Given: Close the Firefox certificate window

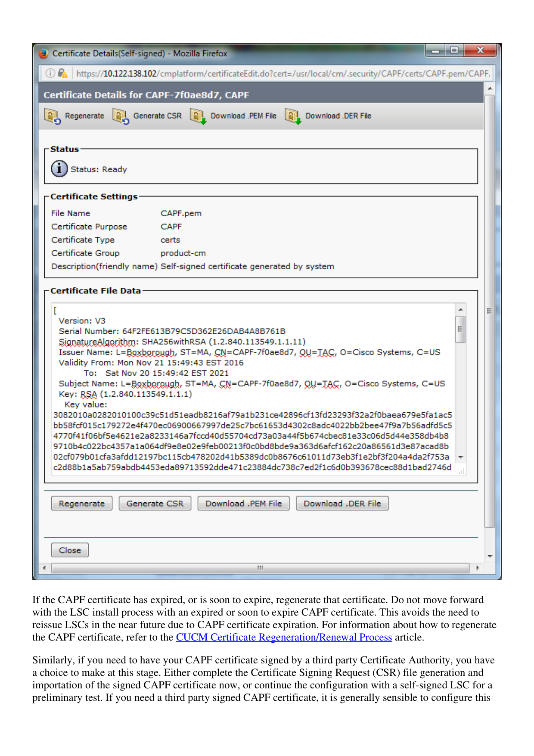Looking at the screenshot, I should (x=480, y=50).
